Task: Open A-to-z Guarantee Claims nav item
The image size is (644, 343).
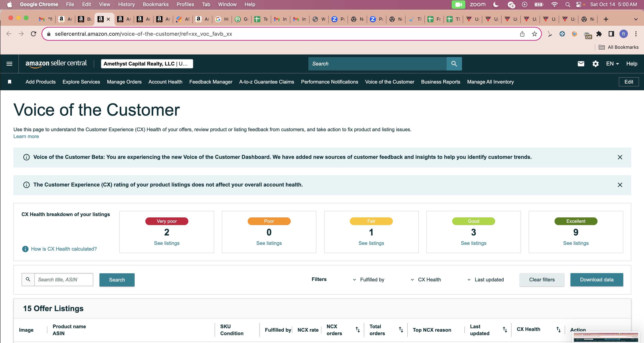Action: [x=267, y=82]
